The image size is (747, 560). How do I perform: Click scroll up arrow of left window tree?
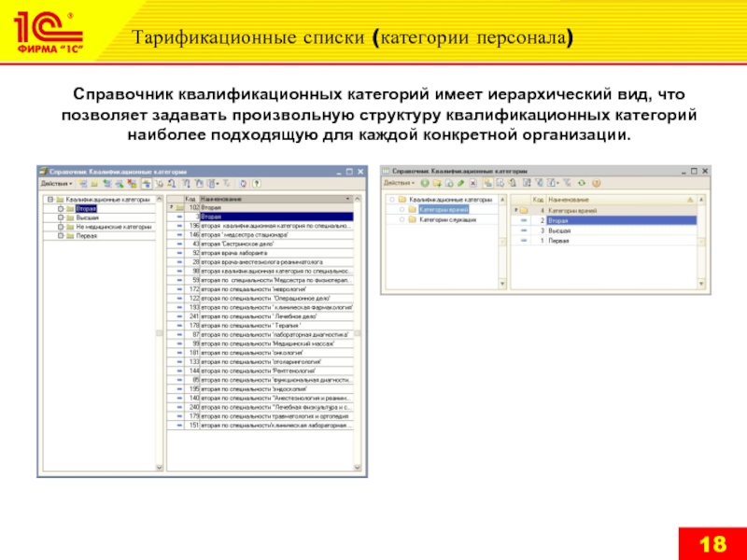tap(160, 199)
